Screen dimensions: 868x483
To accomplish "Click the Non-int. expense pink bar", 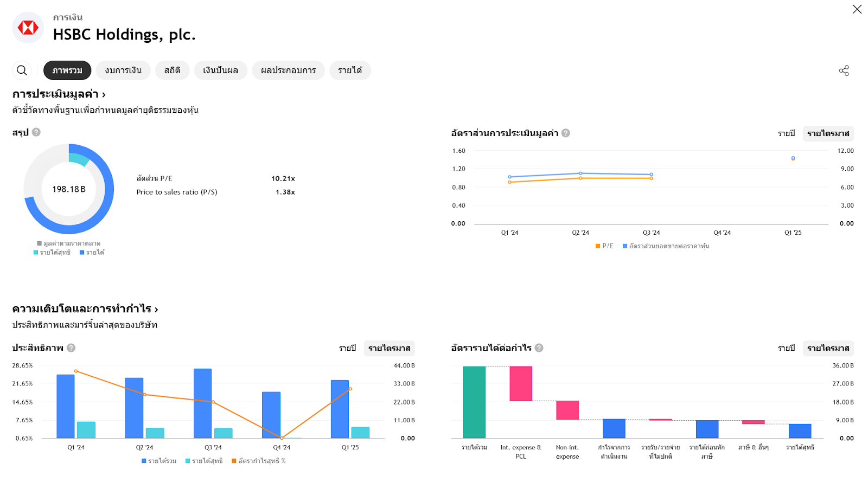I will (567, 410).
